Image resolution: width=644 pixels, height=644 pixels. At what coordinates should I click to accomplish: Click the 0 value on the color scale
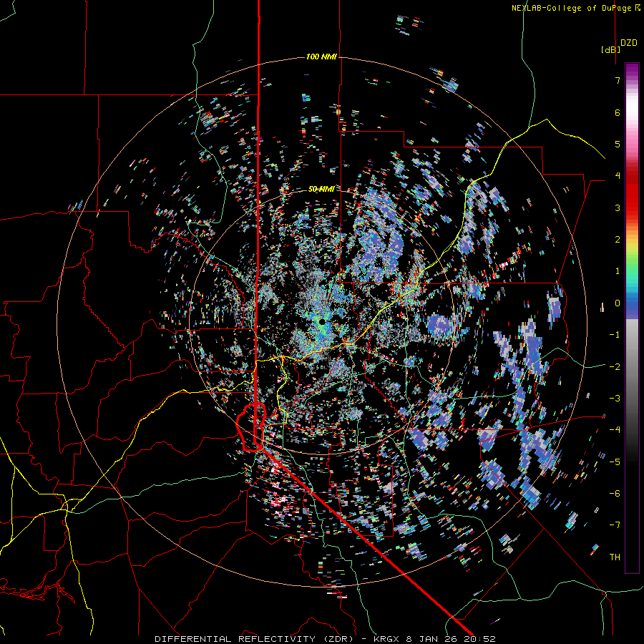[618, 303]
